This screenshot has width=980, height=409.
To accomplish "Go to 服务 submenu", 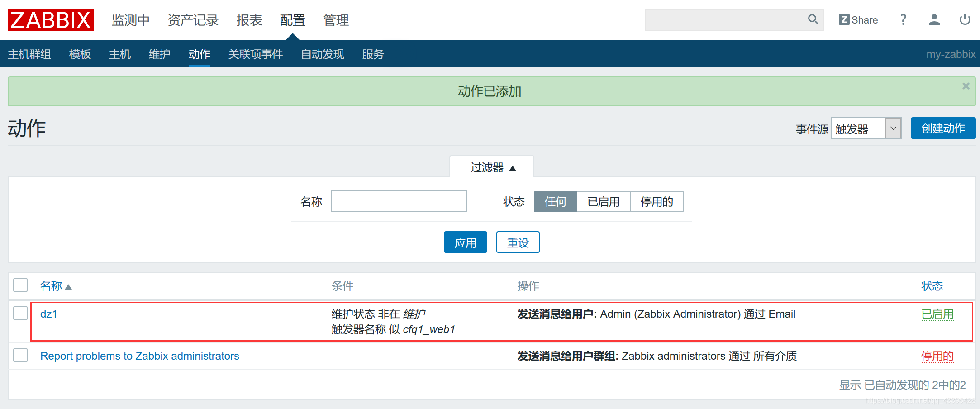I will 373,54.
